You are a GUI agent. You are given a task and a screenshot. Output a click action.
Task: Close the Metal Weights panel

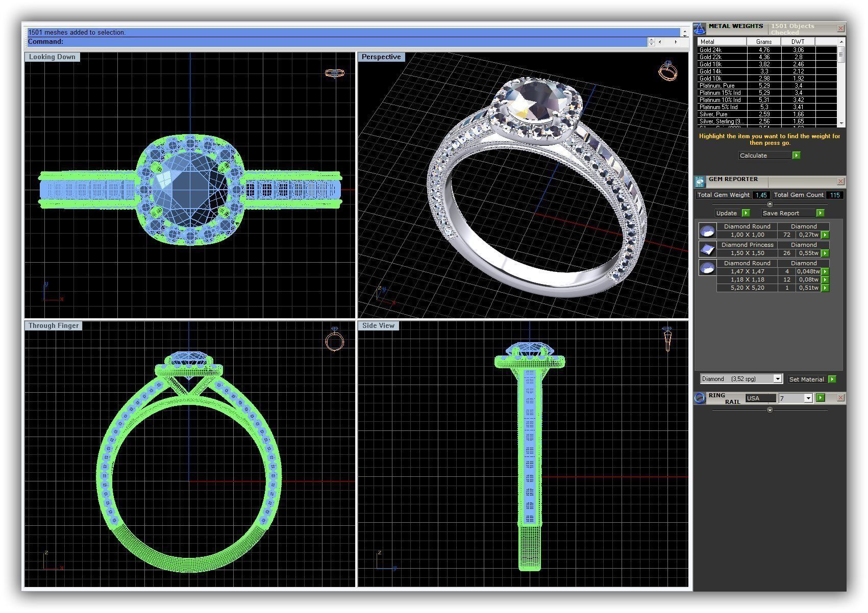click(x=840, y=29)
